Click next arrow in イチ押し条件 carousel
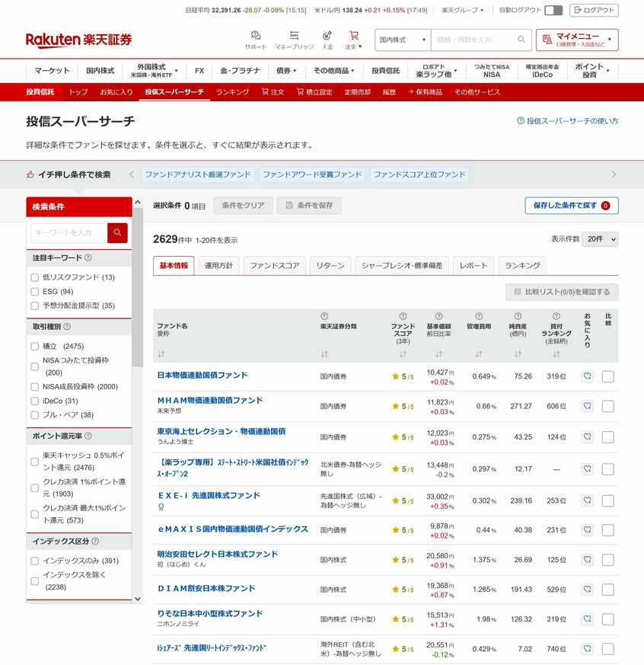 point(614,174)
